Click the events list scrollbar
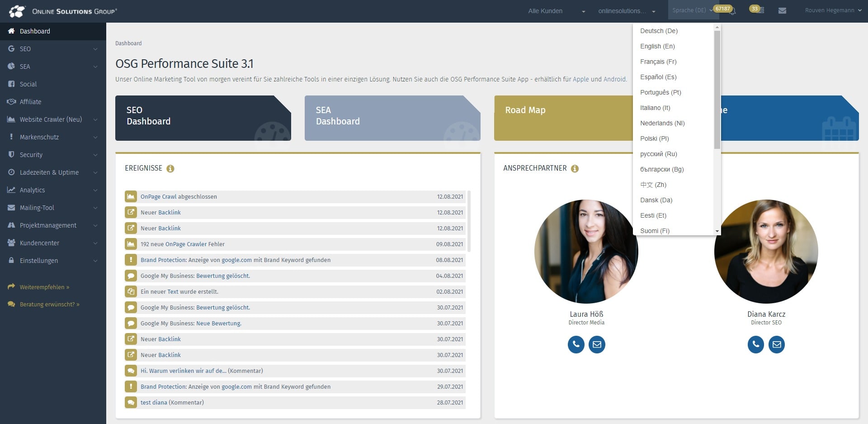Image resolution: width=868 pixels, height=424 pixels. coord(469,221)
